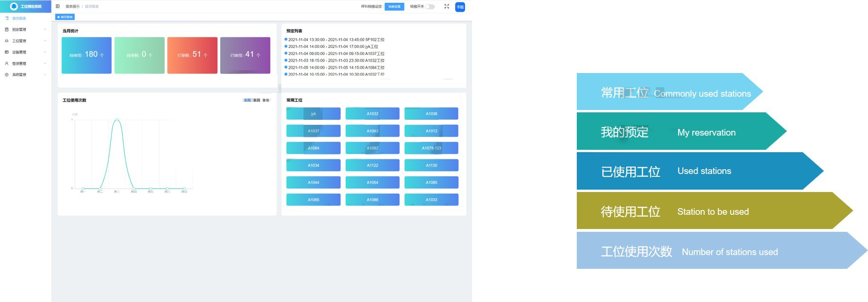Click the 设备管理 sidebar icon
Viewport: 868px width, 302px height.
7,52
